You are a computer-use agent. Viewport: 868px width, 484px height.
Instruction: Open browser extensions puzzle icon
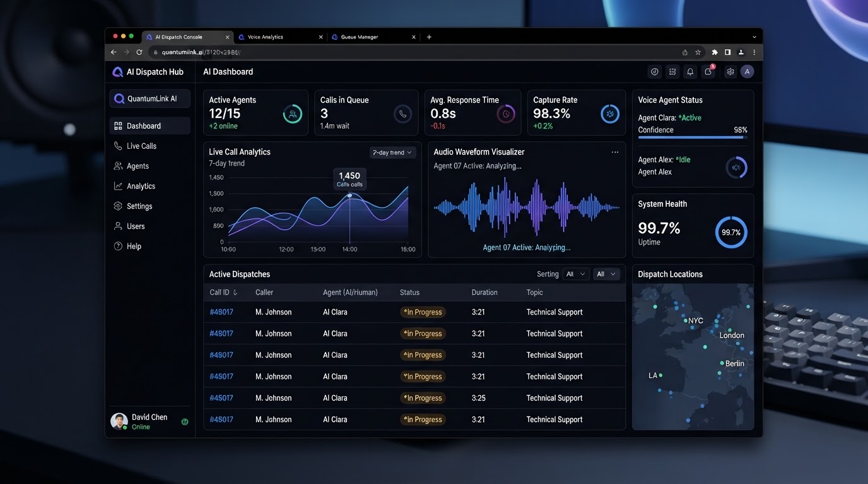[x=715, y=52]
